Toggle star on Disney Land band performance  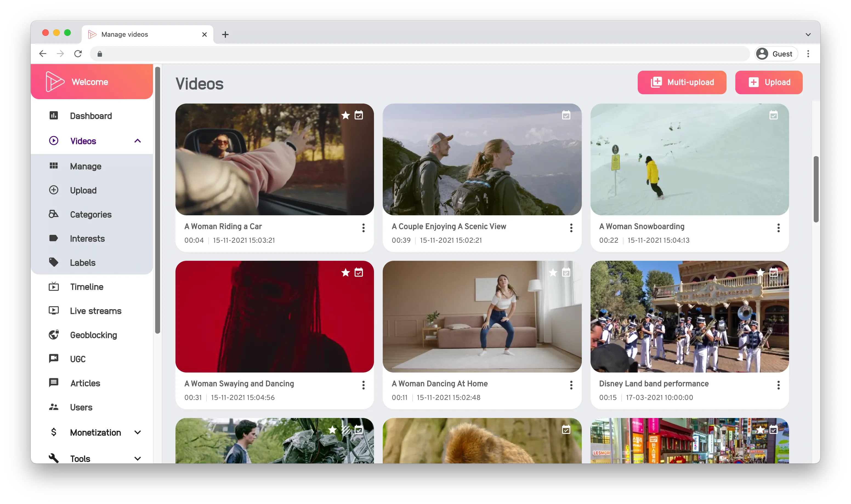[x=760, y=273]
